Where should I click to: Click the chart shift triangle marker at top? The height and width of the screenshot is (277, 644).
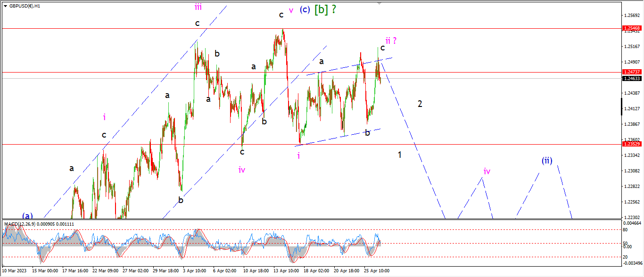click(379, 3)
